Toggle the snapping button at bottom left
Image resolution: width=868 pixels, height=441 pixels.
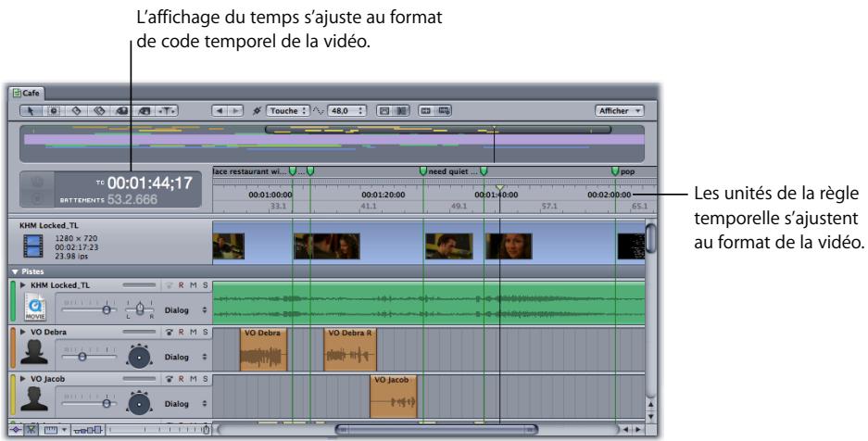31,429
